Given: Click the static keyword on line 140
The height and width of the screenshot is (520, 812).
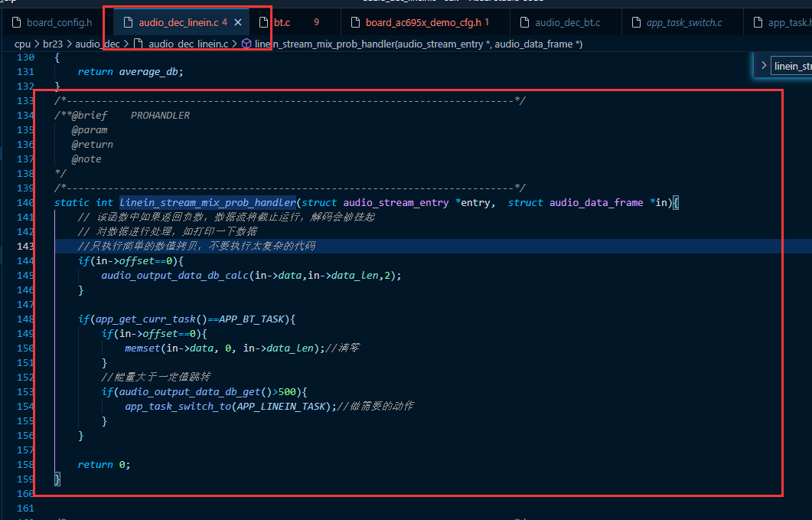Looking at the screenshot, I should (72, 202).
